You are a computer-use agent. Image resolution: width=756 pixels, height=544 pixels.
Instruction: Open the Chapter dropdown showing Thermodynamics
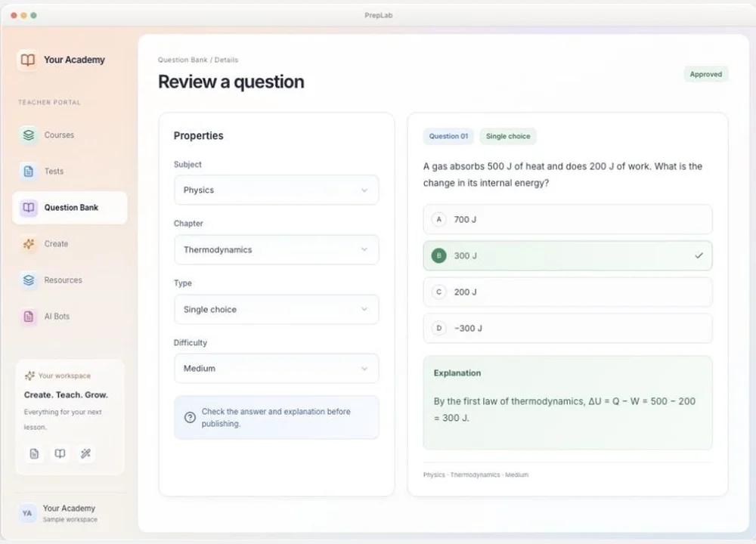[x=276, y=249]
